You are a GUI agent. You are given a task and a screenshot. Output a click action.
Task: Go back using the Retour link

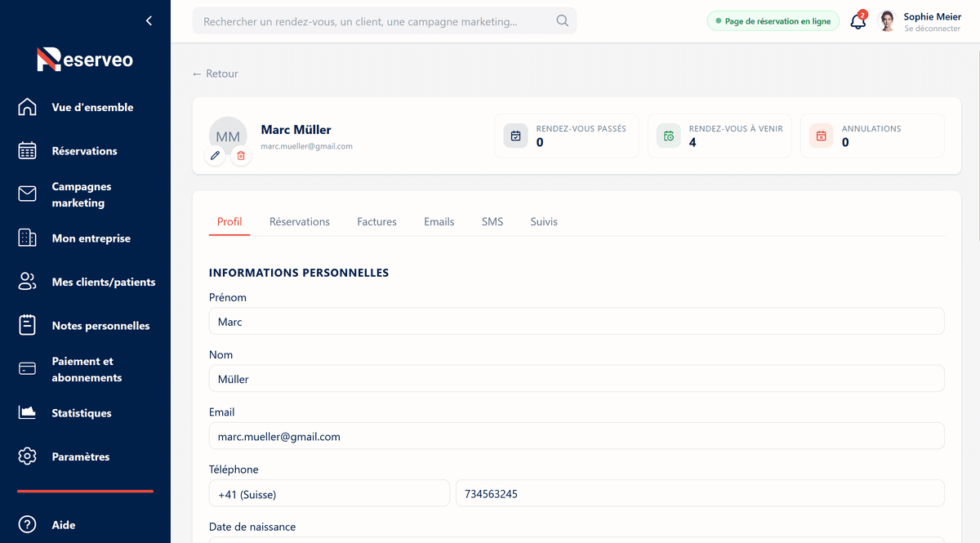click(x=215, y=73)
